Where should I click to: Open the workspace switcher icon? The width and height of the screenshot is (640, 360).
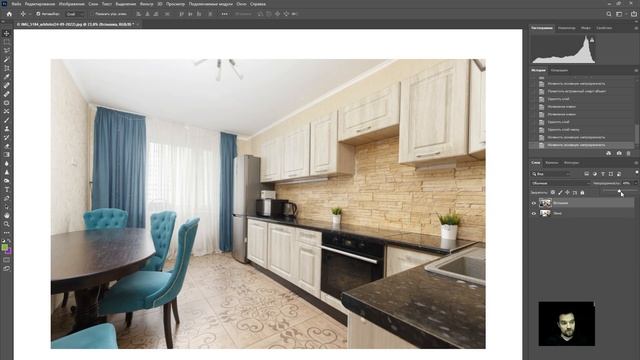(620, 14)
